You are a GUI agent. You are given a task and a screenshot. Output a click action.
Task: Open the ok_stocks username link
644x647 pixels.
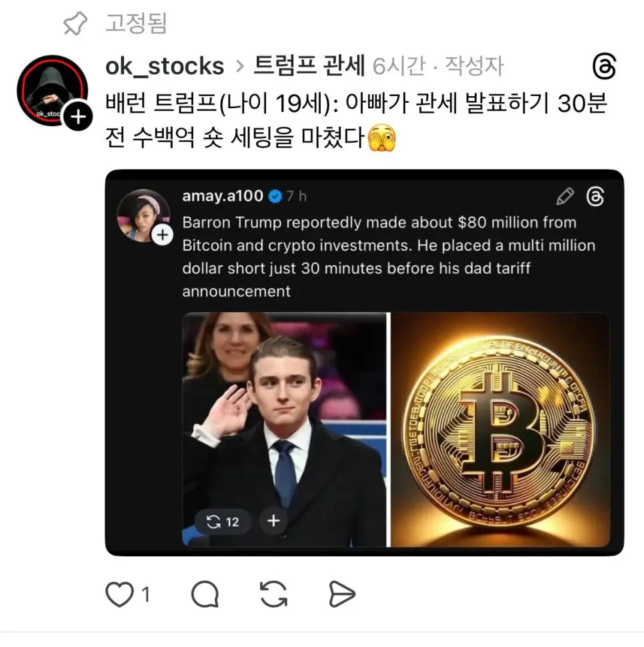[165, 66]
